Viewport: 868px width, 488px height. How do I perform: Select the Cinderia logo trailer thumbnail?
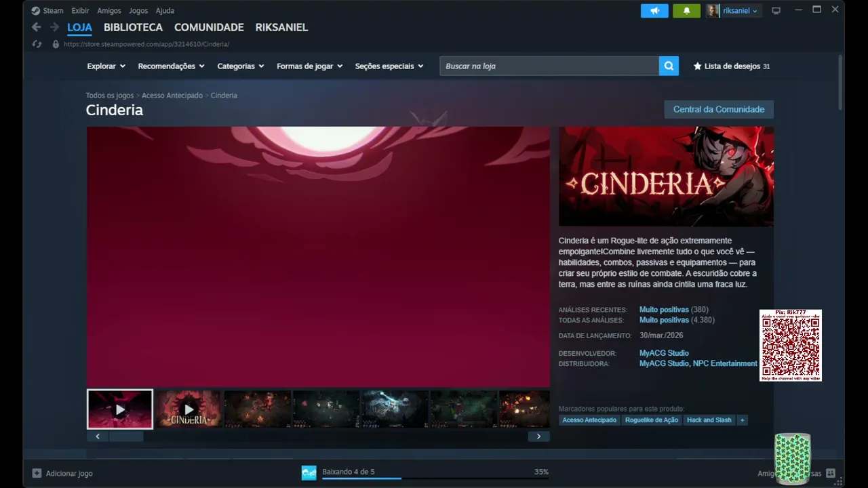[189, 409]
